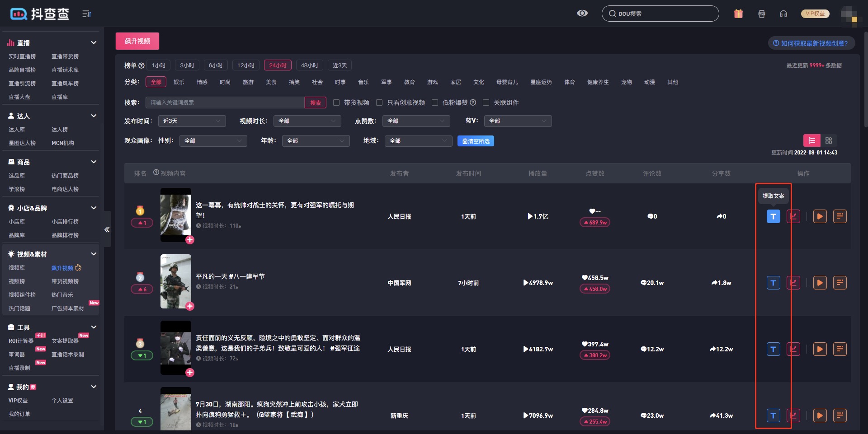Toggle the eye visibility icon in header

582,13
